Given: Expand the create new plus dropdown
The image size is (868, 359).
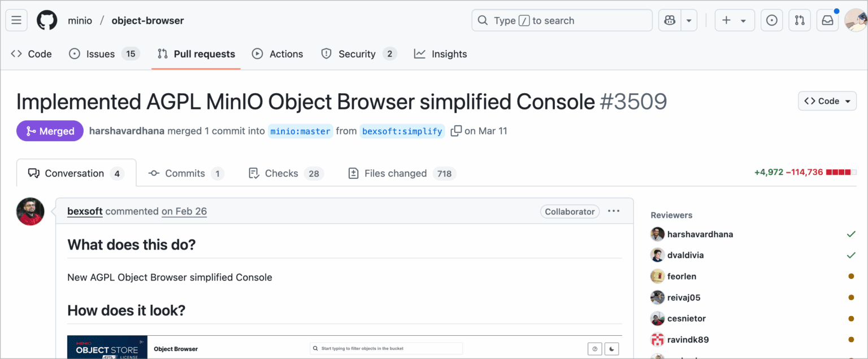Looking at the screenshot, I should click(x=734, y=20).
